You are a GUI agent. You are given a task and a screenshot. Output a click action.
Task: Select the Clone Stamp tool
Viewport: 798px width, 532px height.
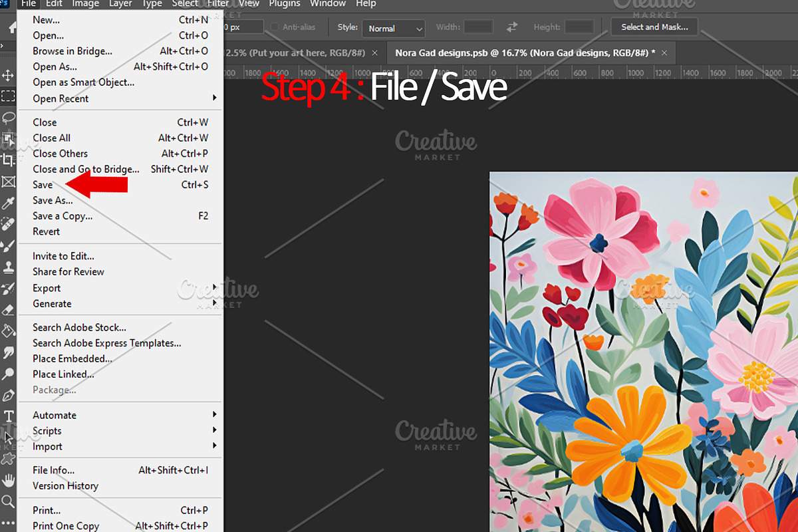point(8,267)
